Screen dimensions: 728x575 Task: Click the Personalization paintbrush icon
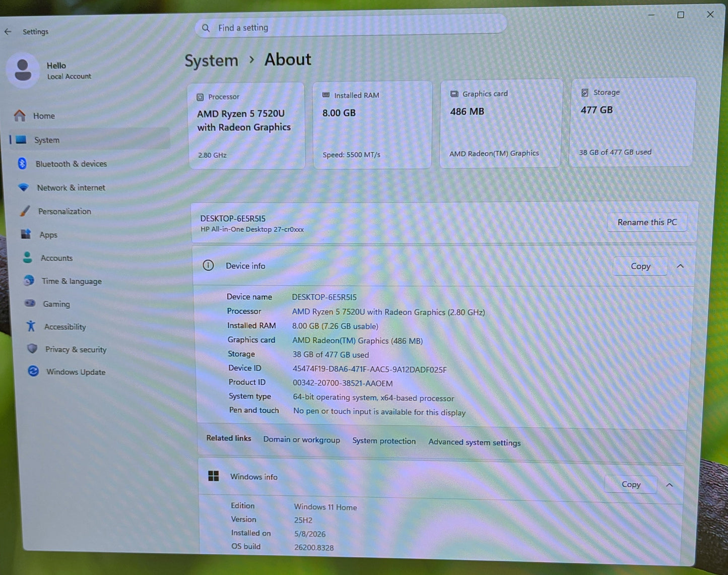point(25,211)
